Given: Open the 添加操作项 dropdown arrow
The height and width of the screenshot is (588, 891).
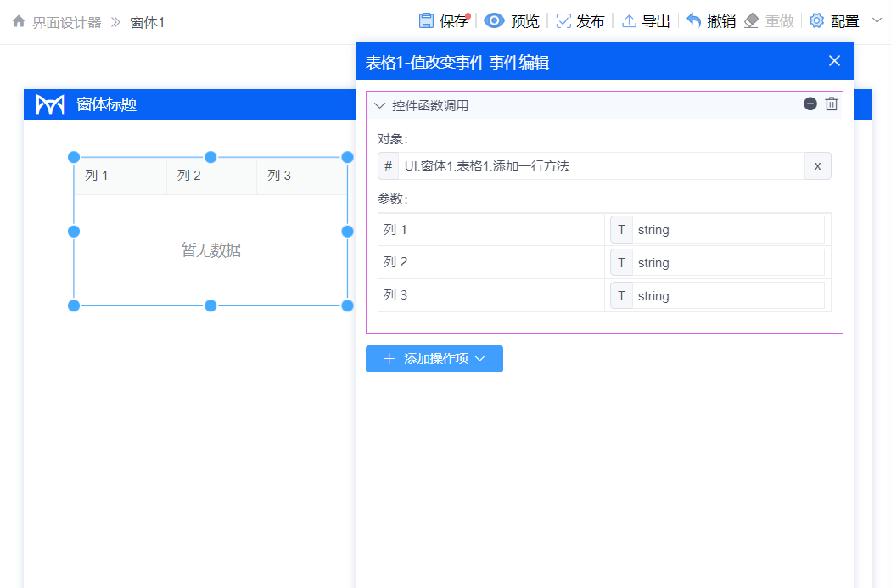Looking at the screenshot, I should pyautogui.click(x=480, y=358).
